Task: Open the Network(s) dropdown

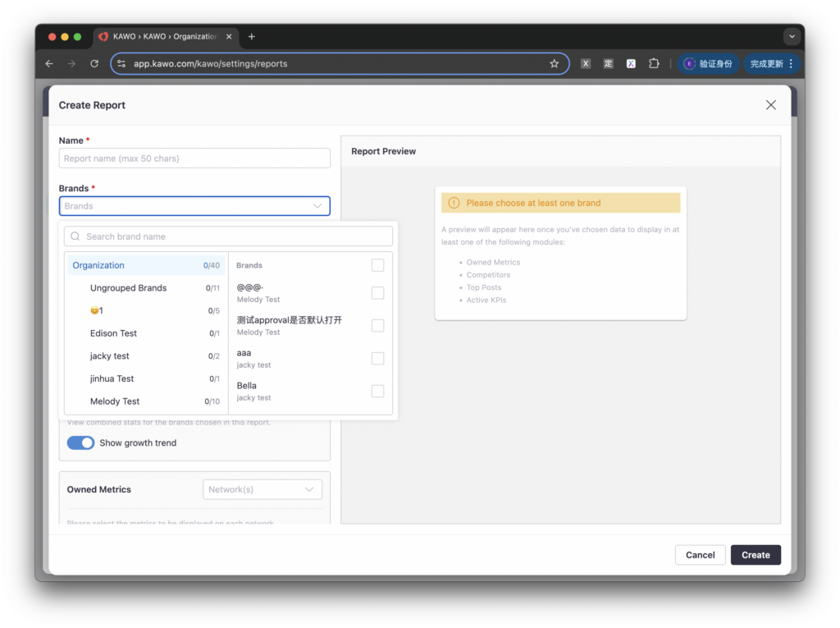Action: [x=262, y=490]
